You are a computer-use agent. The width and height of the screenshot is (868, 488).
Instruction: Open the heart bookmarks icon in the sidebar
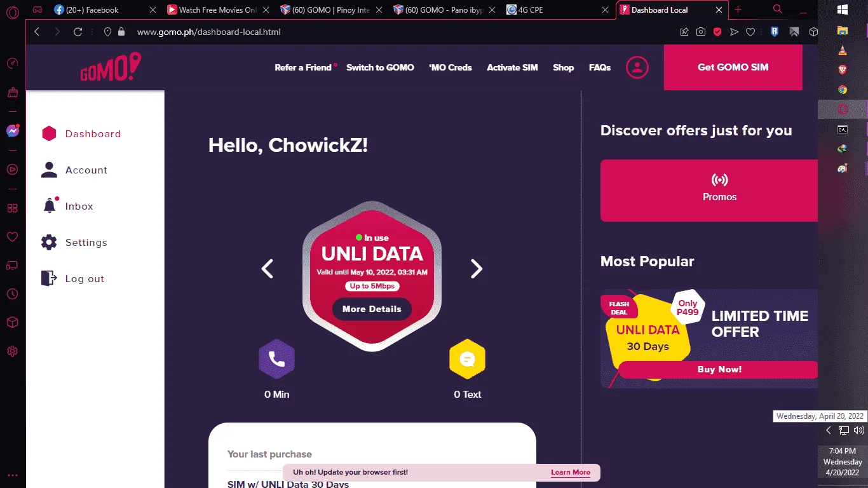[x=13, y=237]
